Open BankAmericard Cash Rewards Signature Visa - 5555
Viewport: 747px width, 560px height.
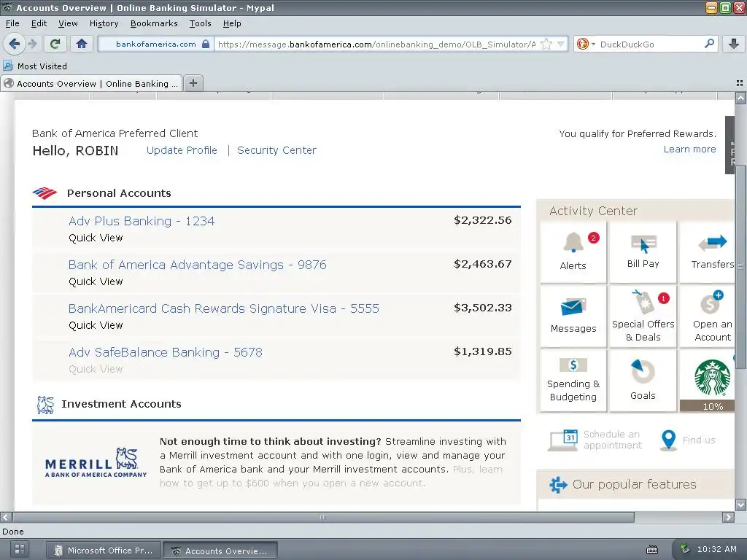pyautogui.click(x=223, y=308)
